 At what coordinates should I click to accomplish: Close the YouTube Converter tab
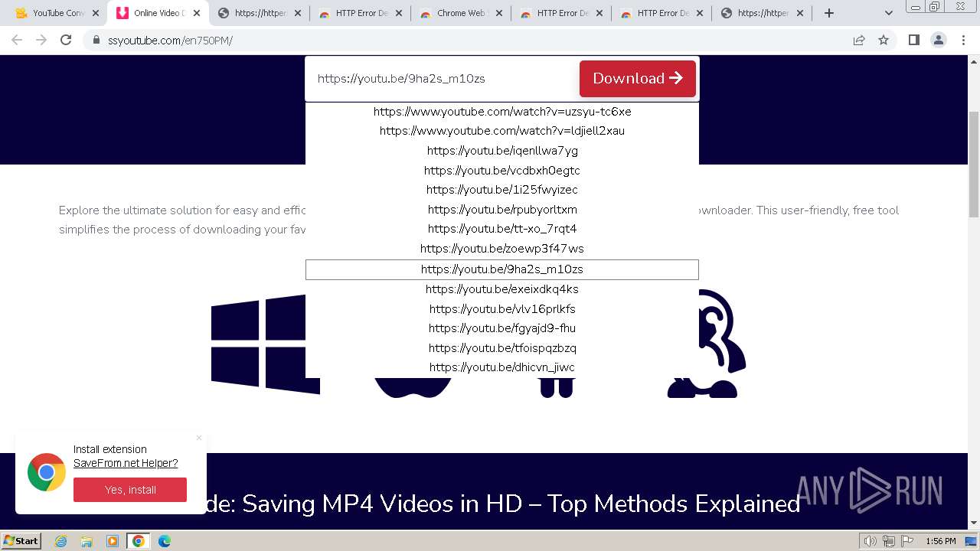coord(96,13)
